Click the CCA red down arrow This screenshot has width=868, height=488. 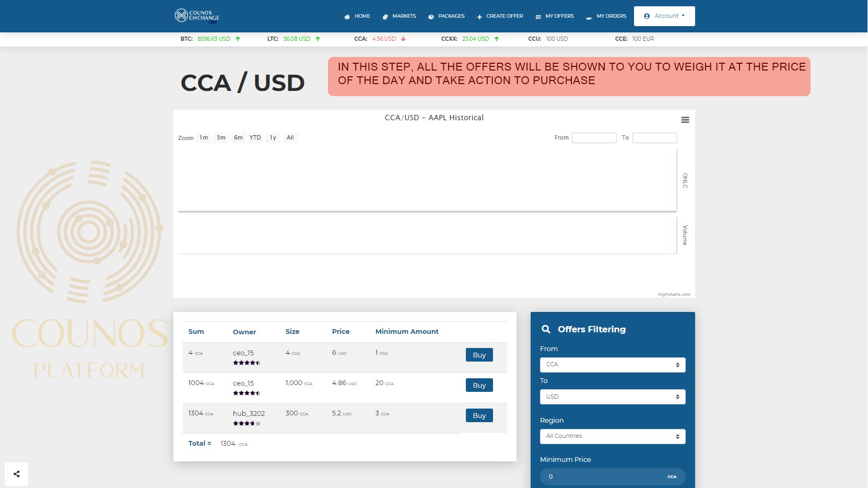[403, 39]
